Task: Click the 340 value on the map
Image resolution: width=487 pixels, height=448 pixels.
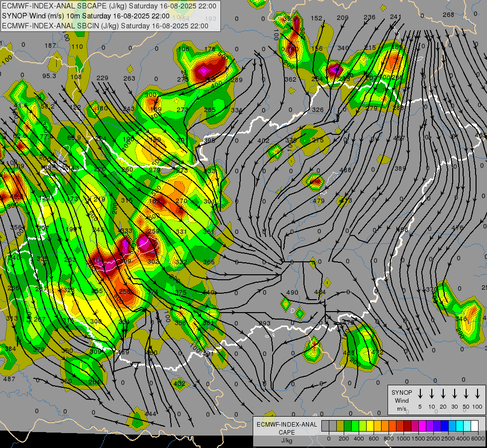Action: (x=343, y=48)
